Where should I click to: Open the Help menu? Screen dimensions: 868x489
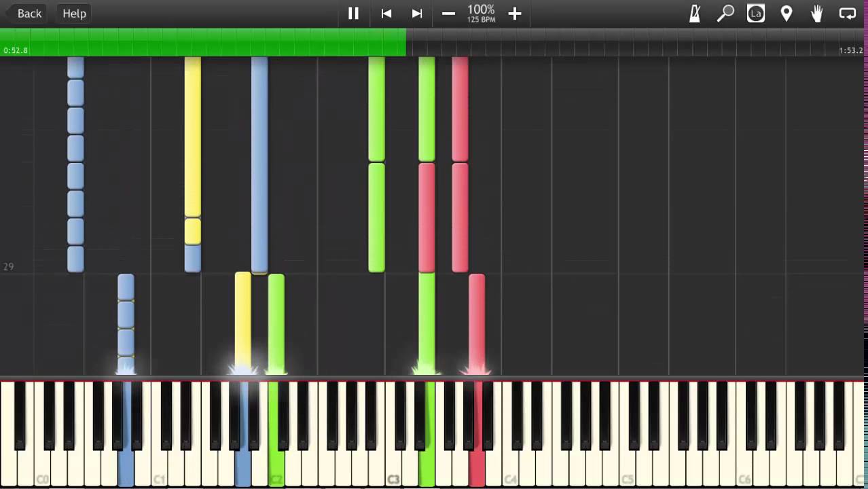tap(75, 14)
